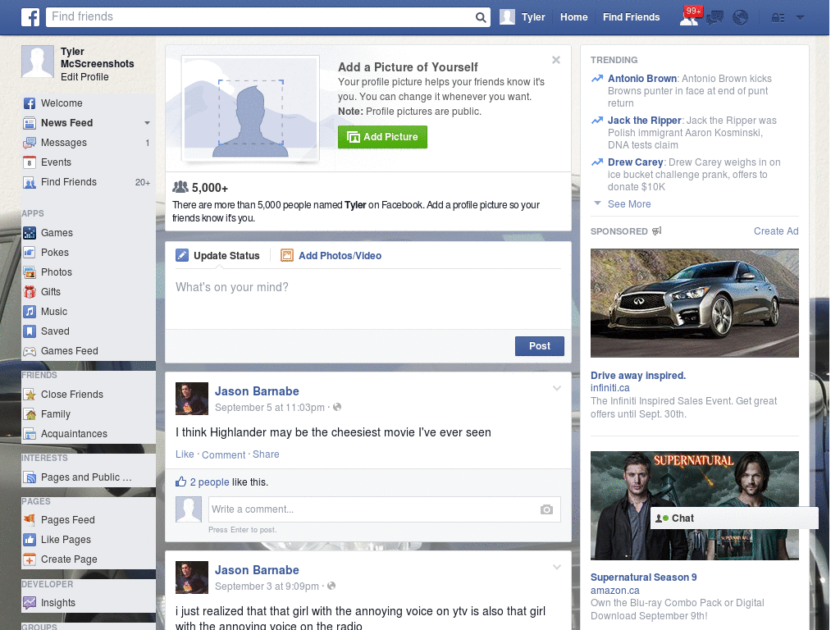Open Find Friends in top bar

[x=631, y=17]
